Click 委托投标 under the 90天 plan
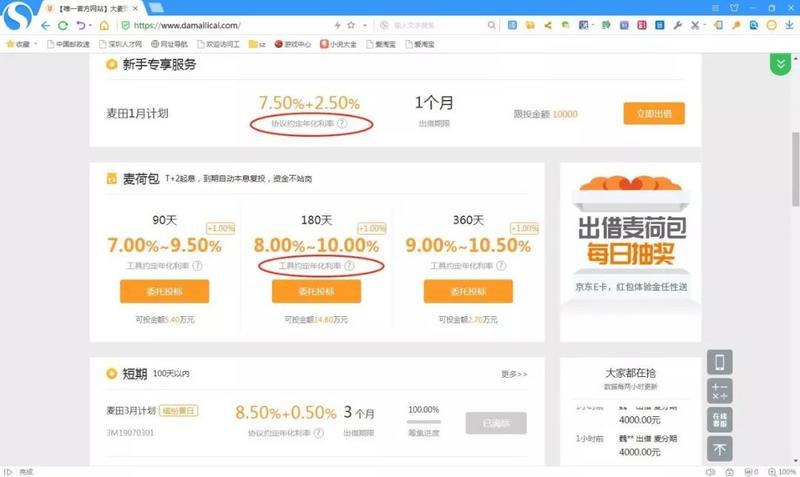800x477 pixels. tap(164, 291)
